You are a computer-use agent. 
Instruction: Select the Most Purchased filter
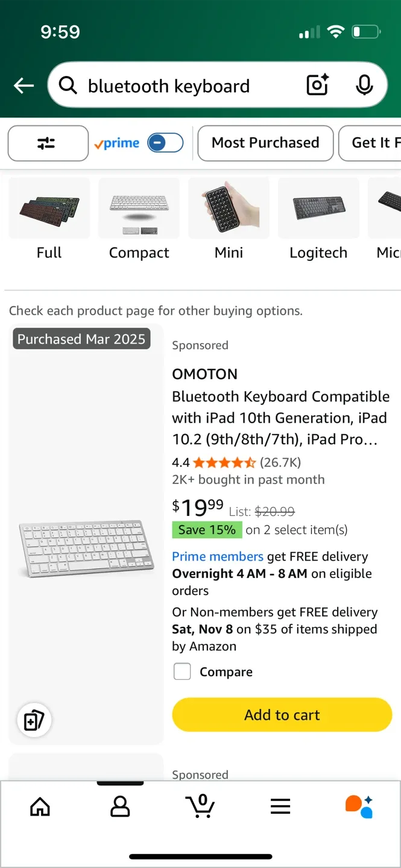265,143
